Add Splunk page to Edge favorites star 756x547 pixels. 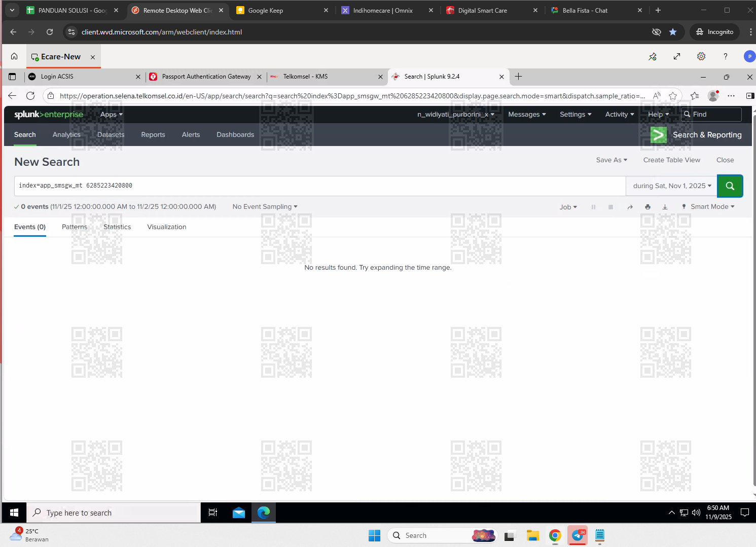coord(673,96)
